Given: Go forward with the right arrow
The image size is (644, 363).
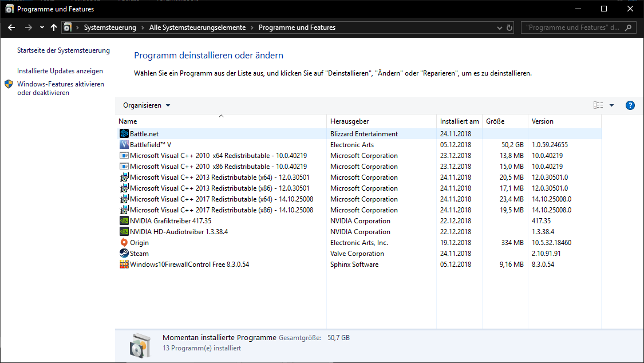Looking at the screenshot, I should (29, 27).
